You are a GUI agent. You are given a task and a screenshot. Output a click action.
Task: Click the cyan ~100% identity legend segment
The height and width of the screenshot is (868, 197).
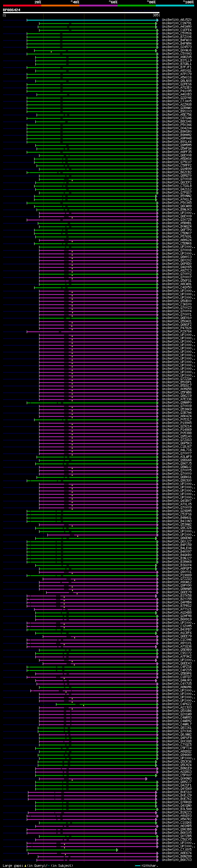tap(175, 6)
